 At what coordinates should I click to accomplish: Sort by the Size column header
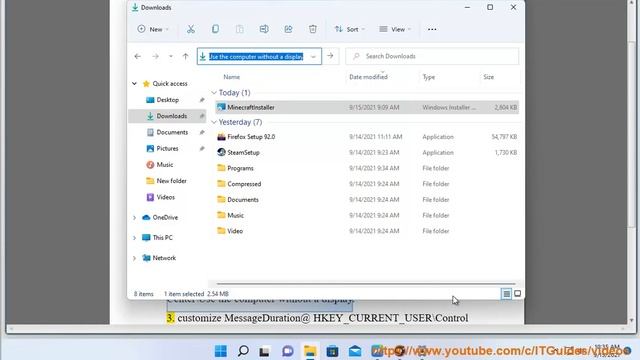(489, 77)
